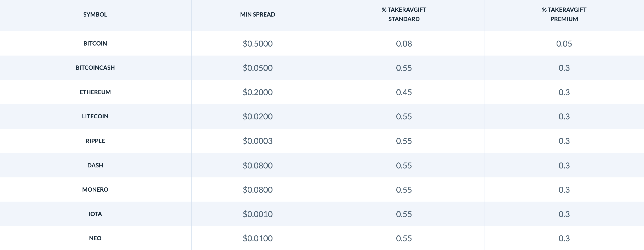
Task: Select the 0.05 premium fee for Bitcoin
Action: (x=564, y=44)
